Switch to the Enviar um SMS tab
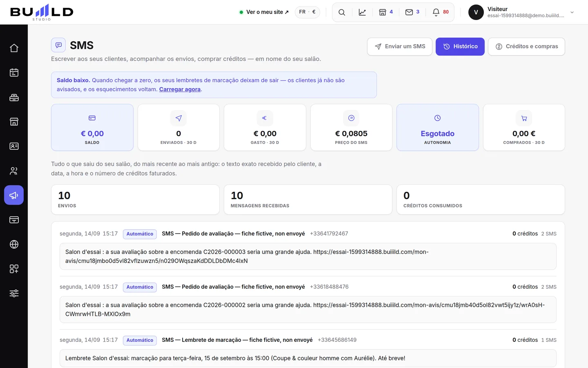 click(x=400, y=47)
